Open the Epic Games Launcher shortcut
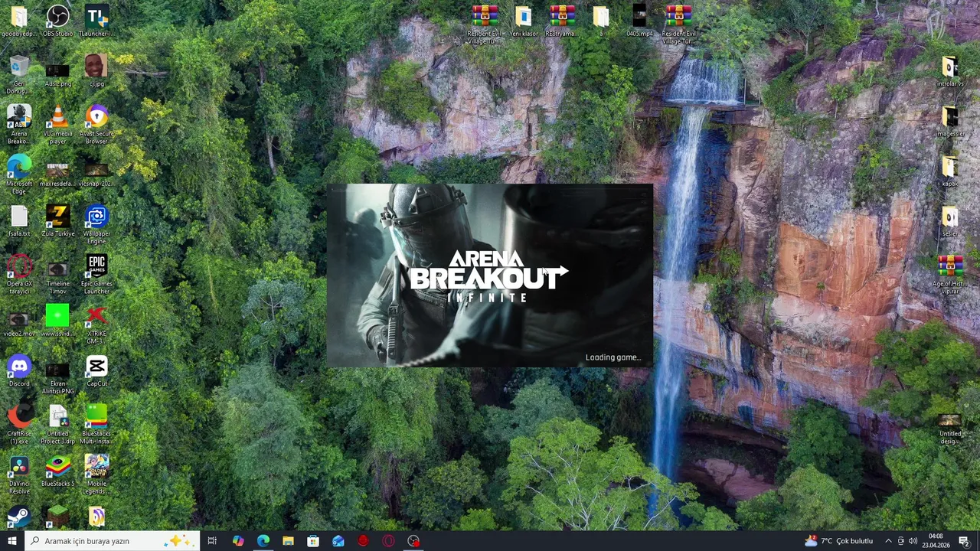Viewport: 980px width, 551px height. pos(96,274)
